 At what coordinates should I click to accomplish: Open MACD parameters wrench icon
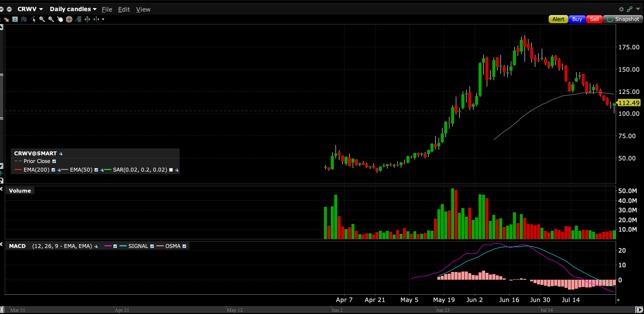(x=96, y=246)
